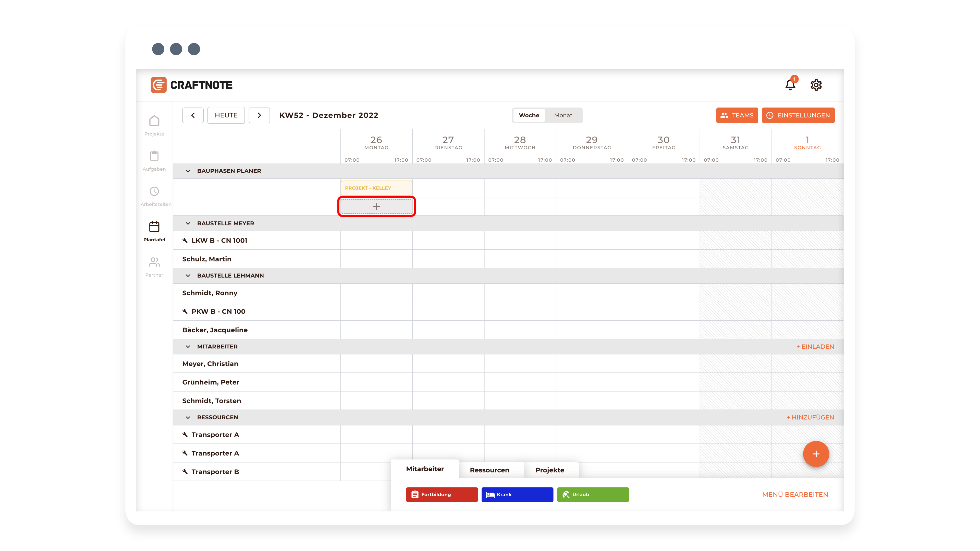Click the orange floating plus button
The width and height of the screenshot is (980, 551).
(816, 454)
